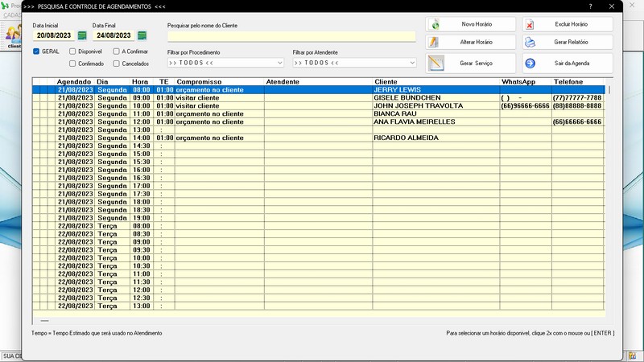
Task: Select the BIANCA RAU client cell
Action: (436, 113)
